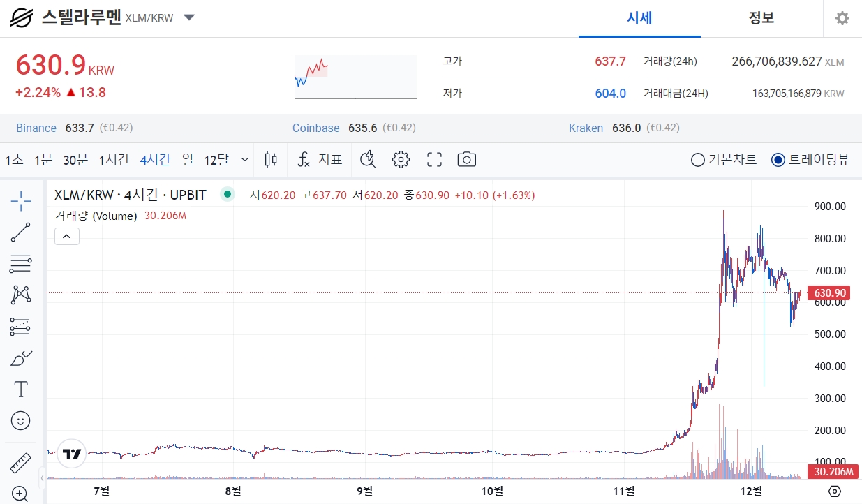
Task: Select the crosshair cursor tool
Action: pos(21,201)
